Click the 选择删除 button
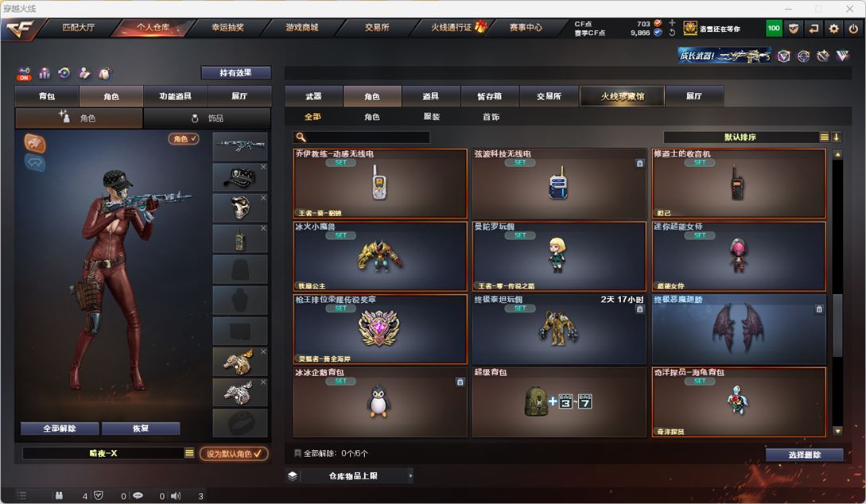 coord(804,455)
